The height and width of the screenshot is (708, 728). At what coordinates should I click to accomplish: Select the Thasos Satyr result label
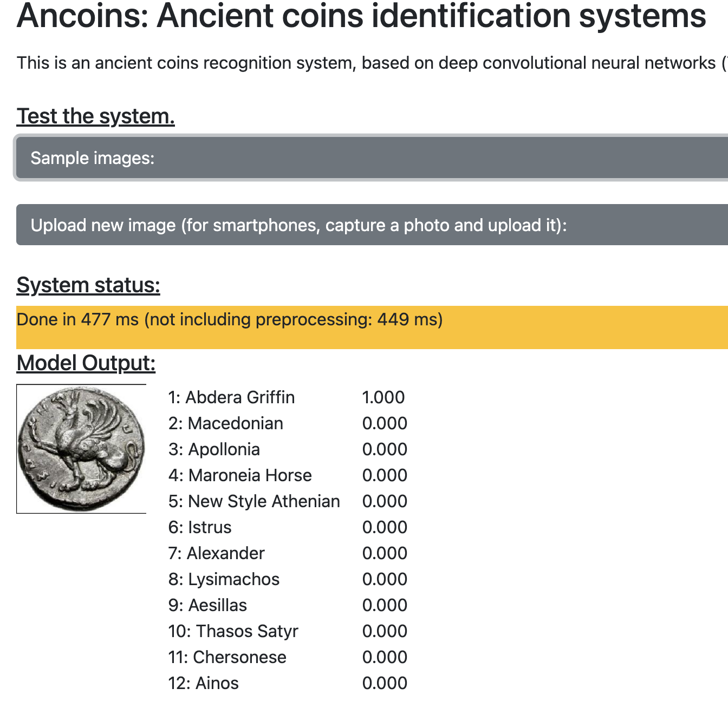coord(233,631)
